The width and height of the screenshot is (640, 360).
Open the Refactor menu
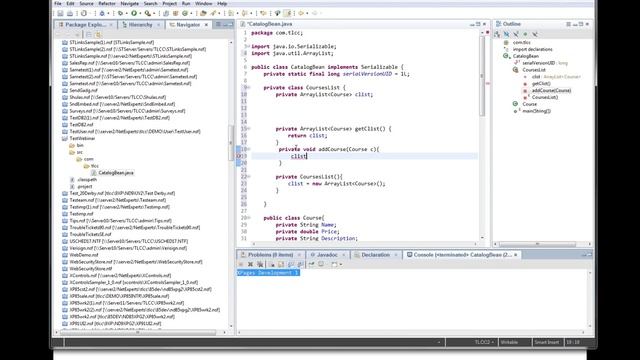coord(107,4)
